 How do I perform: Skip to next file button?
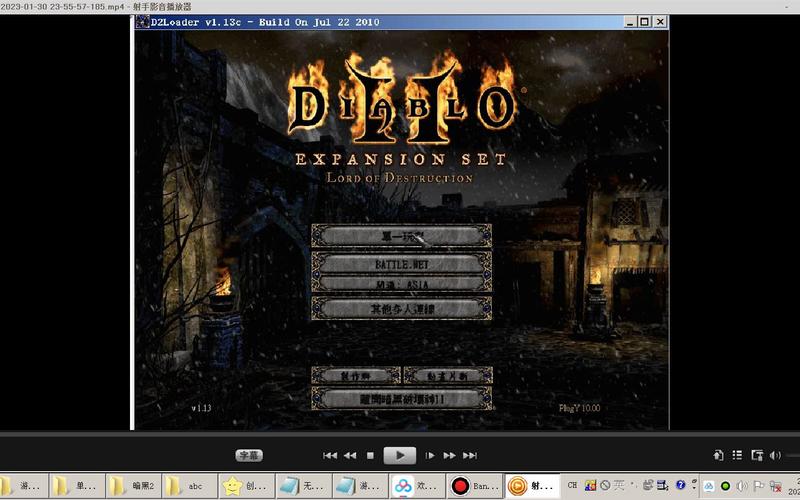pos(469,456)
